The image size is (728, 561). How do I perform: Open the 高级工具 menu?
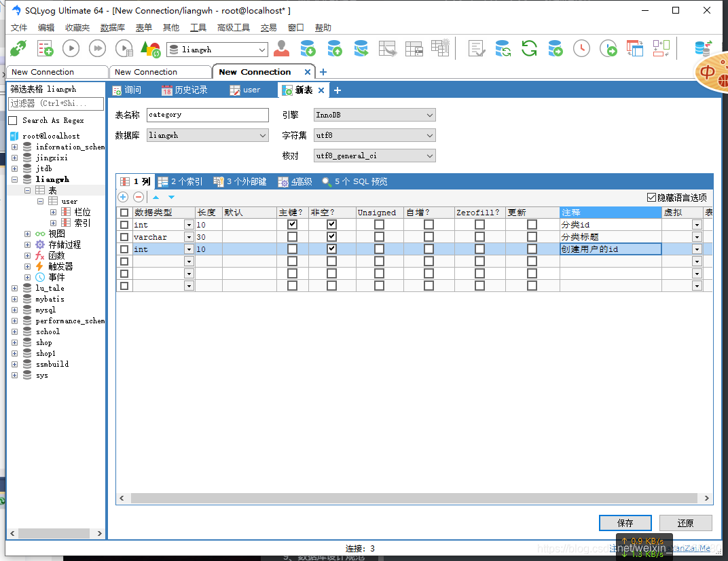(x=234, y=27)
